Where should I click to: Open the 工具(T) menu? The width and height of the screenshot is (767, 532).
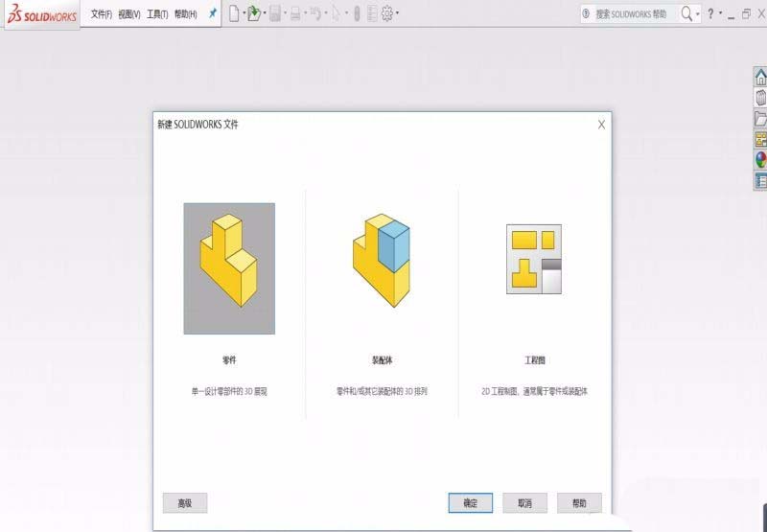click(x=157, y=14)
